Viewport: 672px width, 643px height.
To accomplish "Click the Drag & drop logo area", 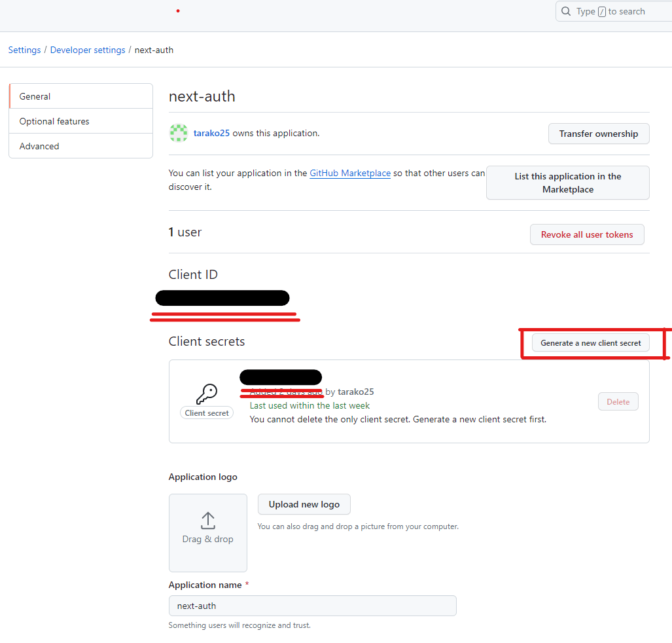I will [x=208, y=533].
